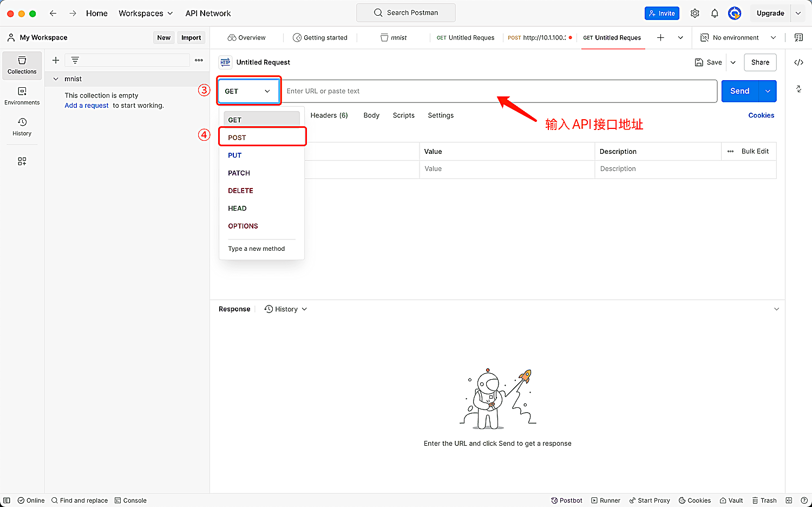Click the help question mark icon
The image size is (812, 507).
coord(804,500)
